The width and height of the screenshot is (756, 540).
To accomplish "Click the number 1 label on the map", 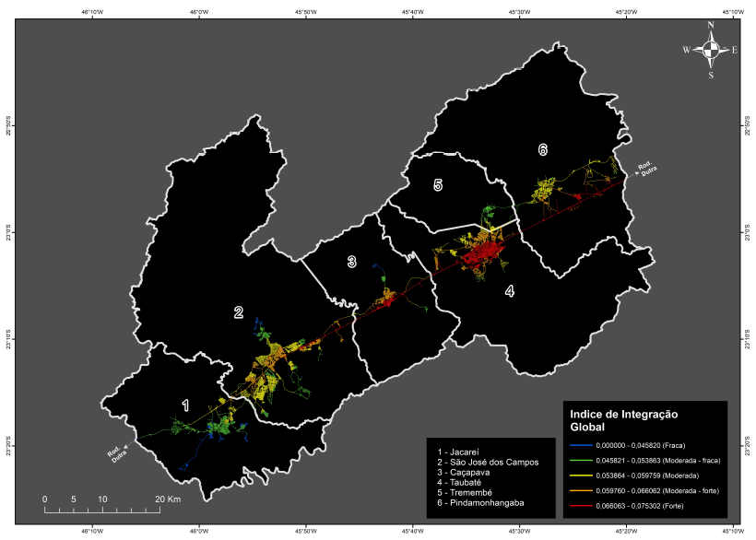I will coord(185,405).
